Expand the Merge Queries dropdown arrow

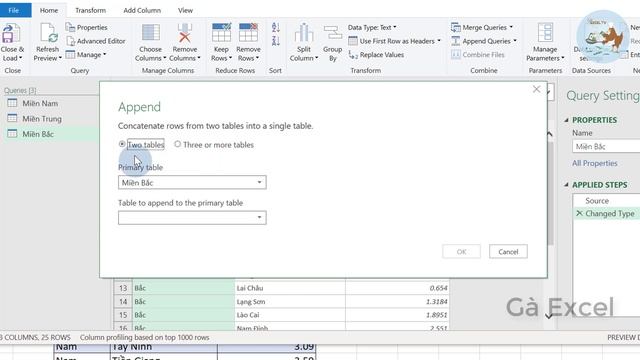point(511,27)
